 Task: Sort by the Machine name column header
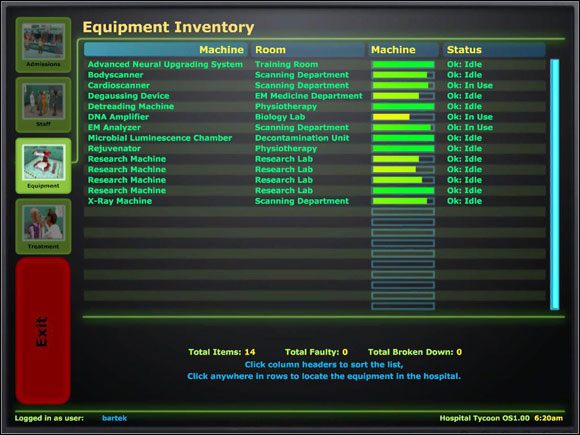pos(166,50)
